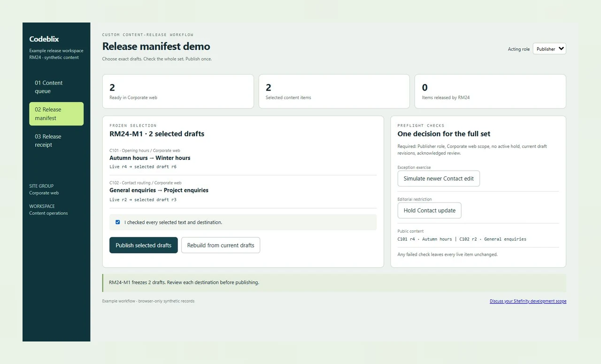Click 'Example workflow · browser-only synthetic records' footer

click(x=148, y=301)
